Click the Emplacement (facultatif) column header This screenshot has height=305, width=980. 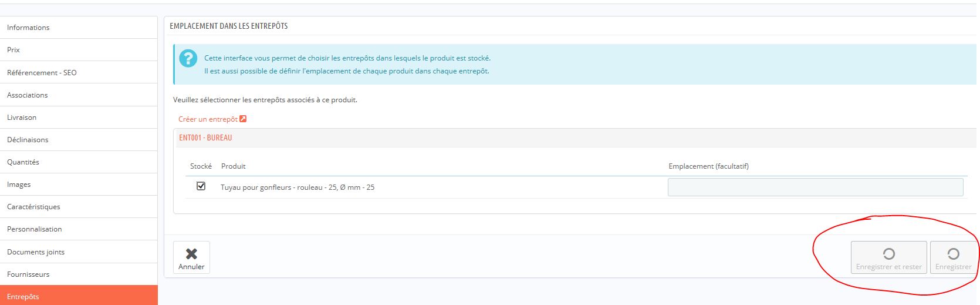click(708, 166)
